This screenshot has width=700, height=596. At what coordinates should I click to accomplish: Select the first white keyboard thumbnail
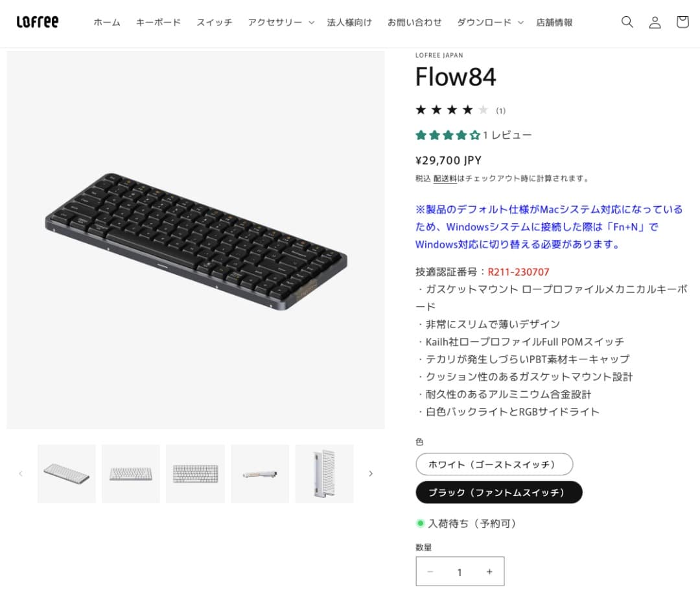(x=65, y=473)
